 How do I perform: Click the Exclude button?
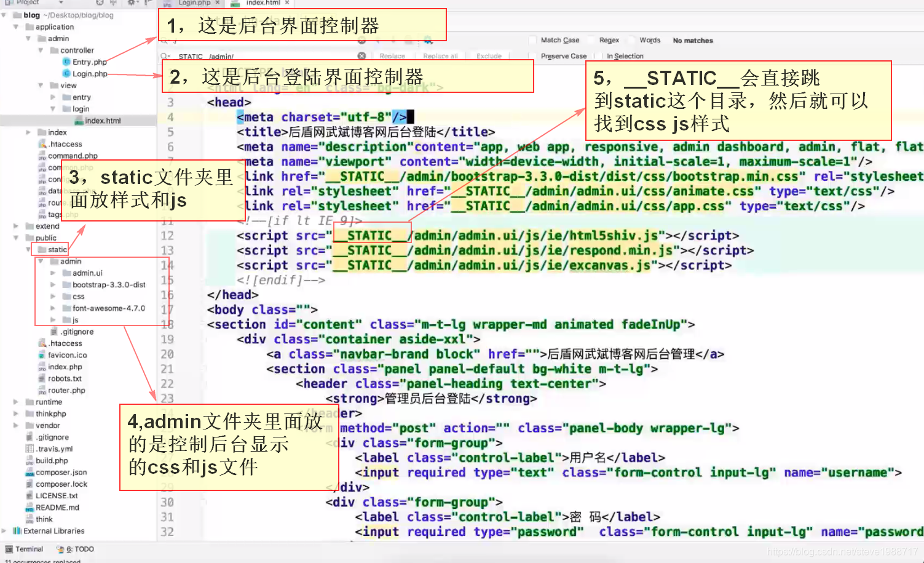(489, 56)
